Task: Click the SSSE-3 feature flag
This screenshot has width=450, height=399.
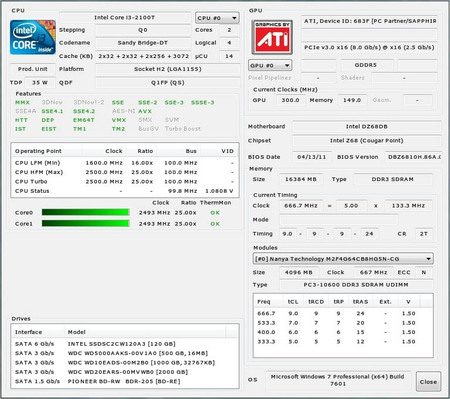Action: click(x=203, y=102)
